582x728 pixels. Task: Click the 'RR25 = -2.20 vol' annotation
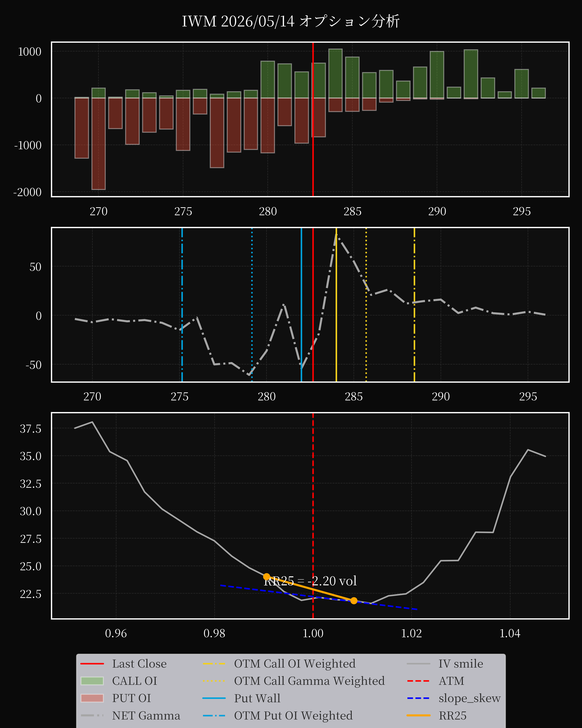pyautogui.click(x=310, y=581)
